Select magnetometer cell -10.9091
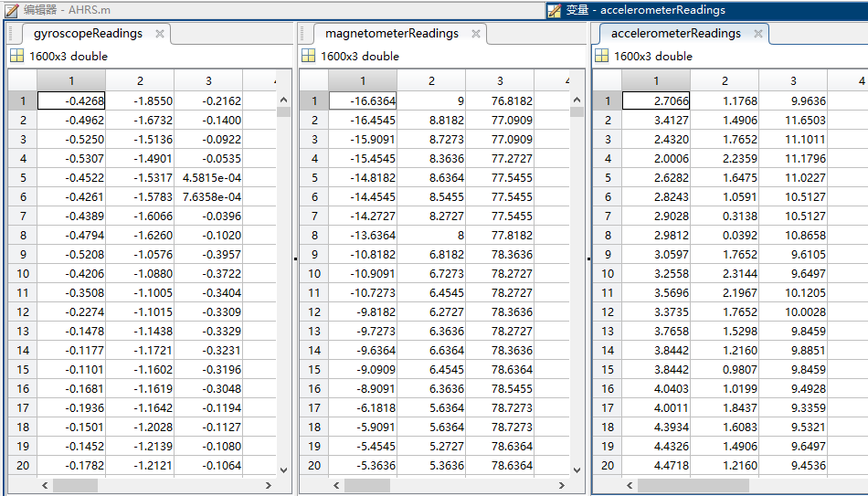The width and height of the screenshot is (868, 496). [x=363, y=273]
